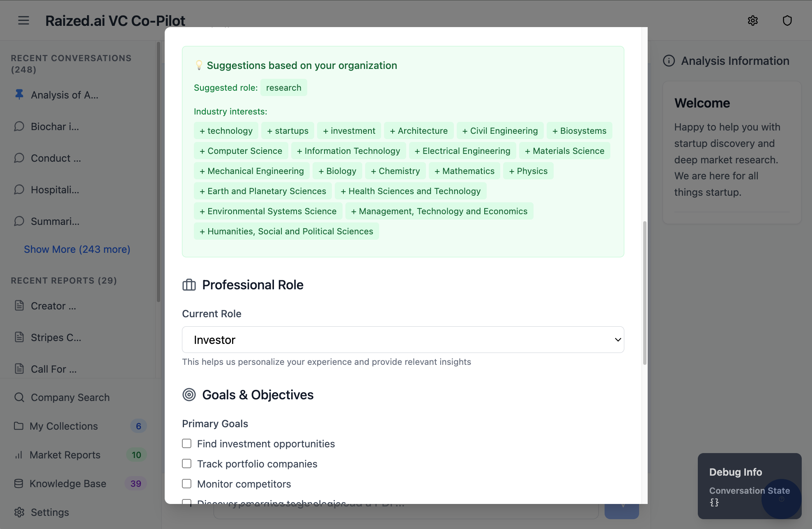Click the Analysis Information info icon
This screenshot has width=812, height=529.
669,61
